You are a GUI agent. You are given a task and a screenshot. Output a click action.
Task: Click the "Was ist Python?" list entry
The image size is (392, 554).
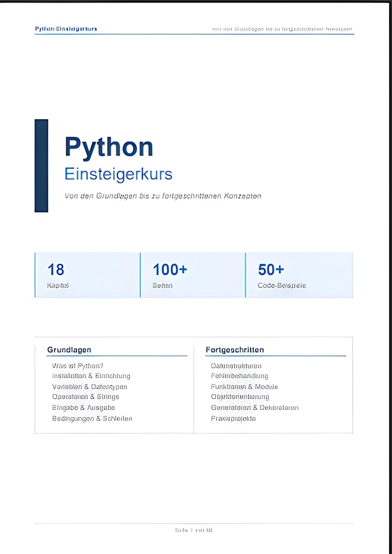point(78,366)
